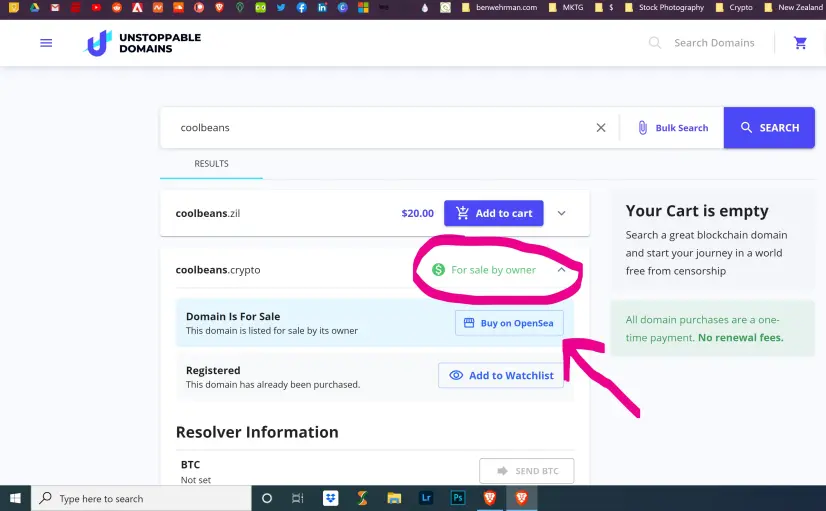
Task: Open SoundCloud bookmark
Action: tap(178, 7)
